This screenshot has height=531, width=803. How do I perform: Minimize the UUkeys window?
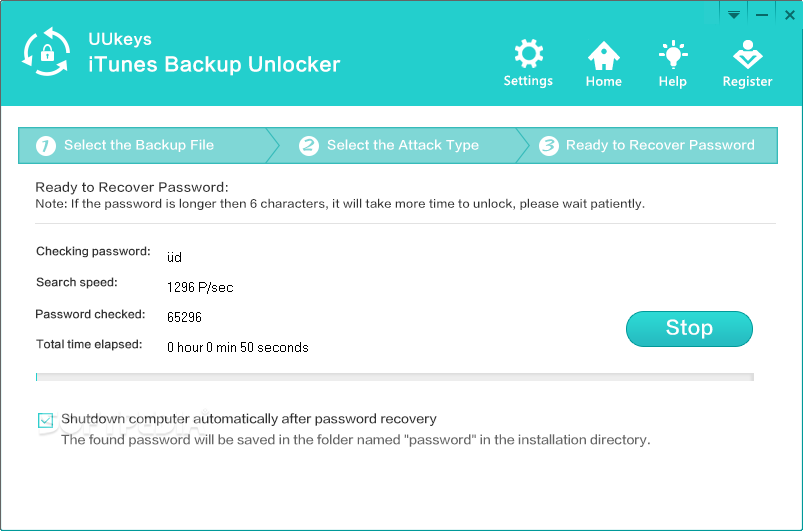[x=761, y=14]
